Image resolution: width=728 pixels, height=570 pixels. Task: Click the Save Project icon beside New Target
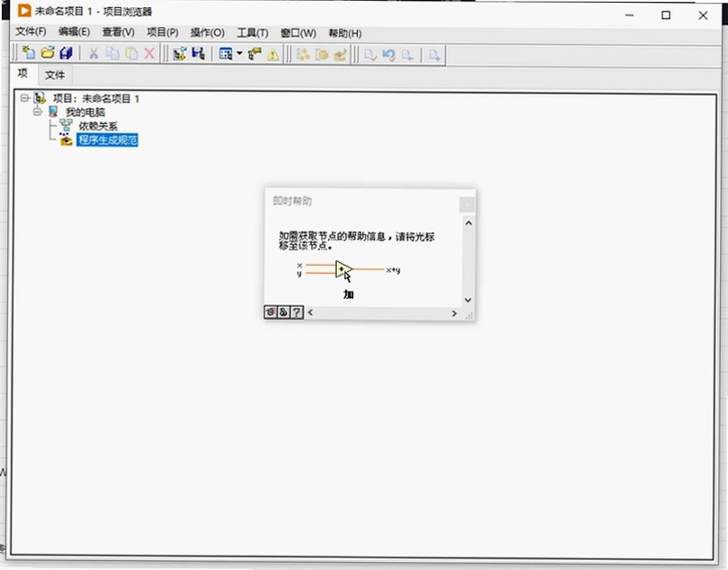point(198,54)
